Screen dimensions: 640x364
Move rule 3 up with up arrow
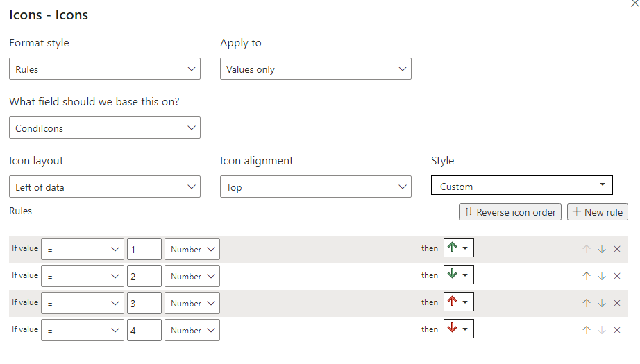(587, 303)
